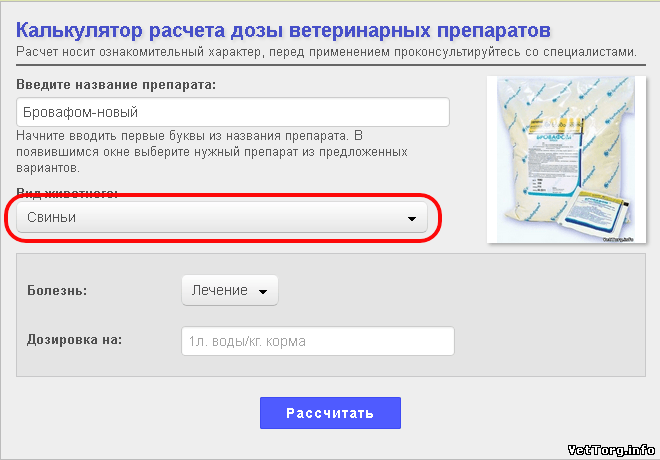This screenshot has height=460, width=660.
Task: Open the 'Лечение' disease dropdown
Action: [230, 290]
